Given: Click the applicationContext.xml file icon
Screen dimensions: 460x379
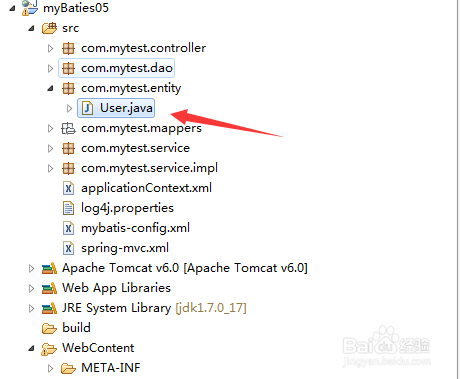Looking at the screenshot, I should coord(68,188).
